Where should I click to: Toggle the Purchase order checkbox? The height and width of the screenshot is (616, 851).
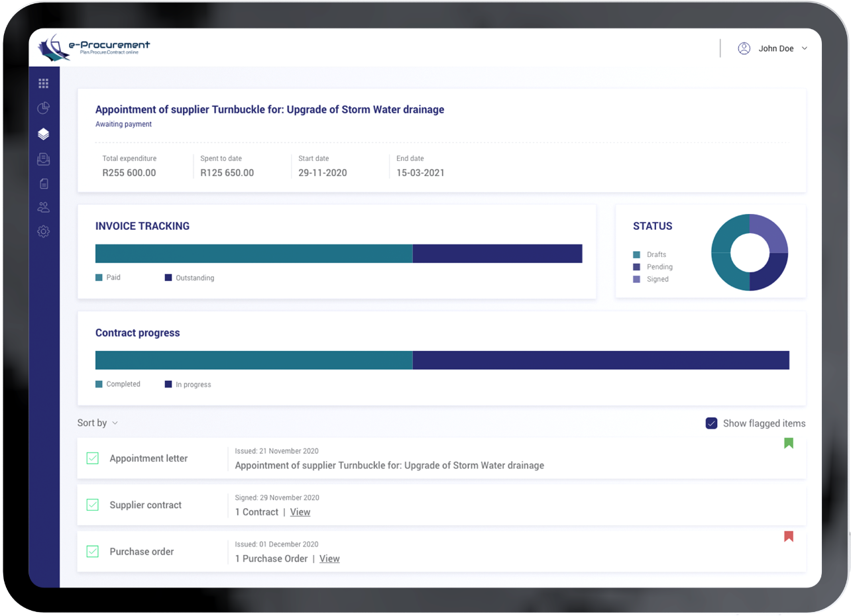click(93, 551)
